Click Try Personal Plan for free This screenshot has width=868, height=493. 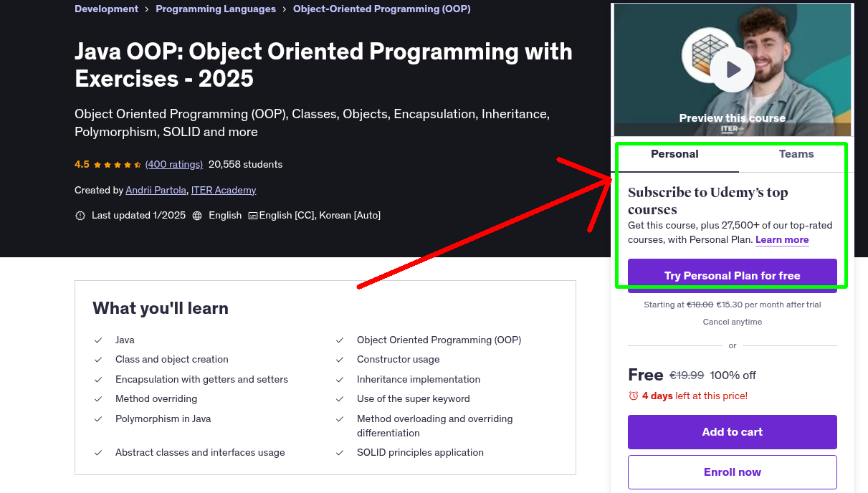point(733,276)
